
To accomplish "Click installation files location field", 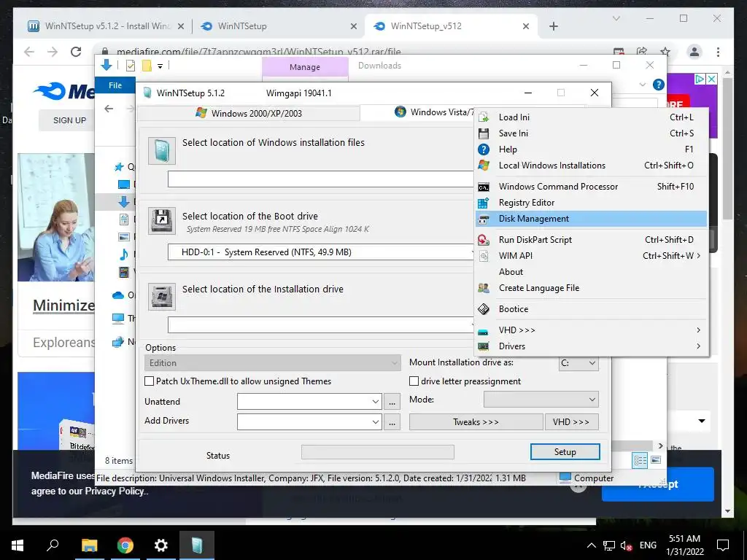I will [321, 179].
